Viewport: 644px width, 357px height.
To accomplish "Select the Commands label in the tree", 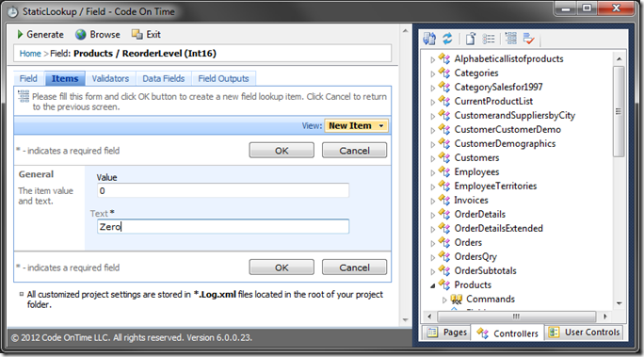I will [491, 300].
